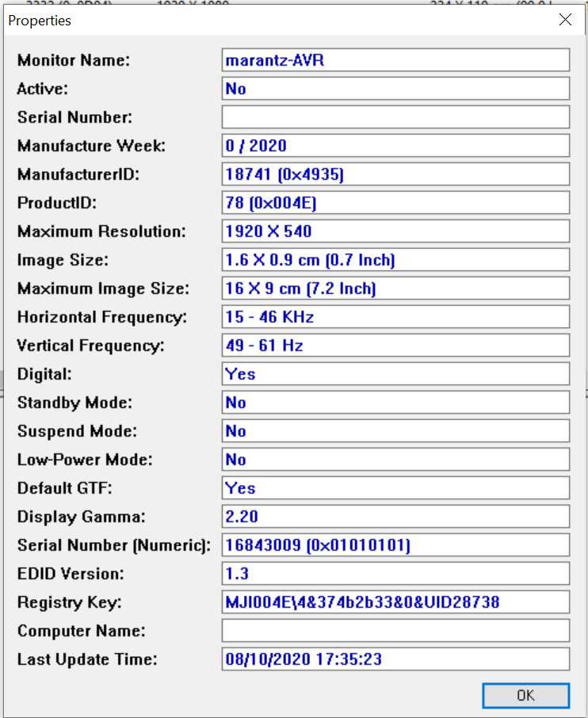
Task: Click the 'Active:' label
Action: pos(43,89)
